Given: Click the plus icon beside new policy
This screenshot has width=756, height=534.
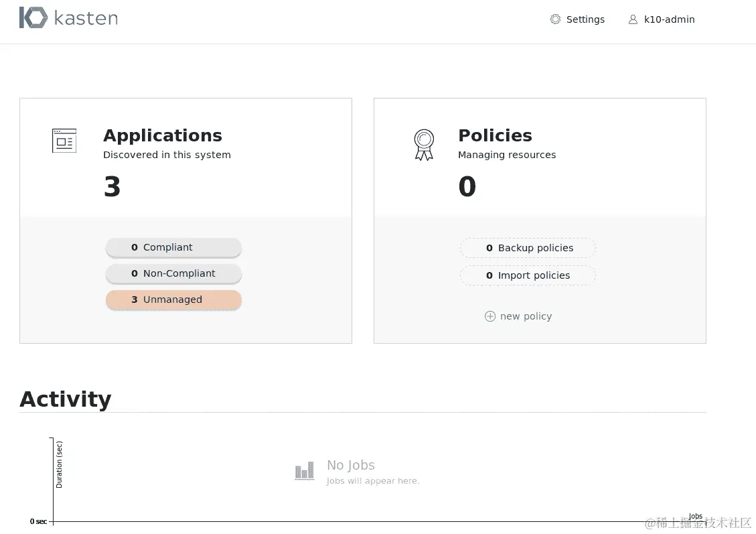Looking at the screenshot, I should [x=490, y=316].
